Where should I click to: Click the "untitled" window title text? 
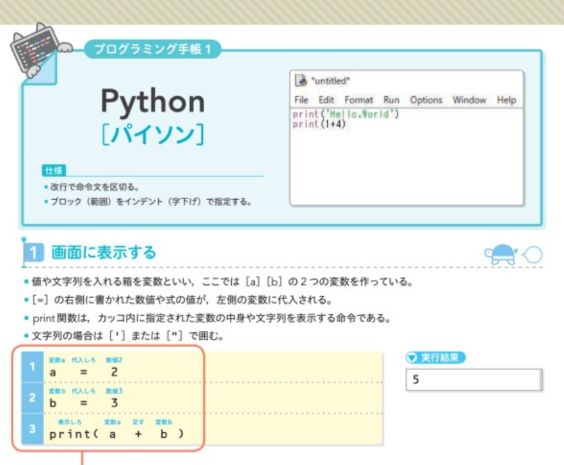[x=330, y=81]
